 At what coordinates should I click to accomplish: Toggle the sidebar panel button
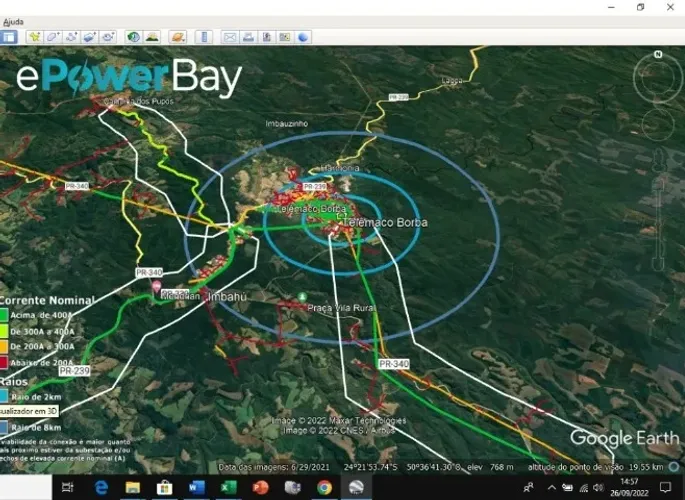click(x=8, y=37)
